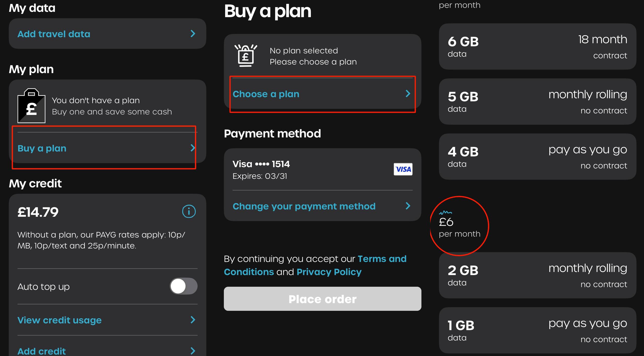Click the arrow beside View credit usage
This screenshot has width=644, height=356.
(193, 320)
